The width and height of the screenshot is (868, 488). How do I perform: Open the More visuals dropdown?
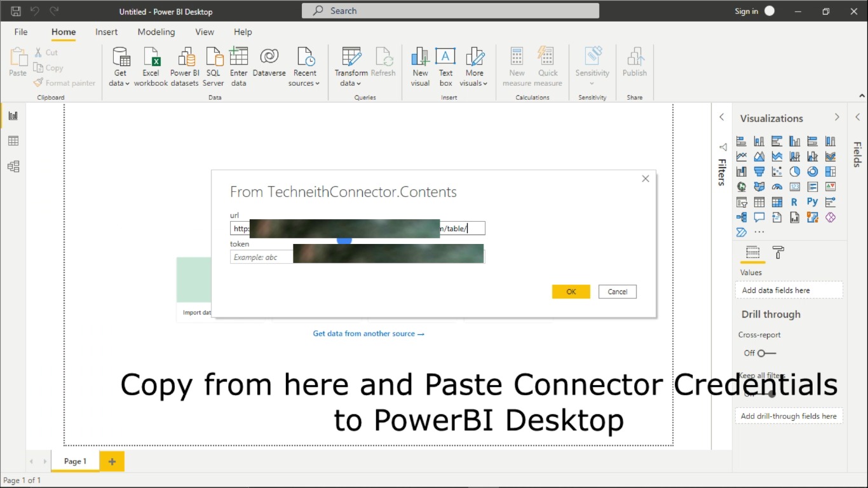[474, 67]
